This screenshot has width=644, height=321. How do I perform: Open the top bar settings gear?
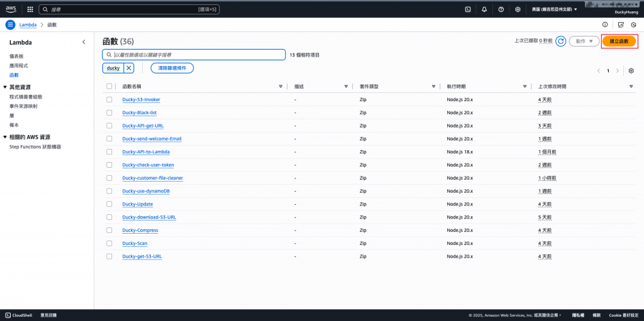pyautogui.click(x=518, y=9)
